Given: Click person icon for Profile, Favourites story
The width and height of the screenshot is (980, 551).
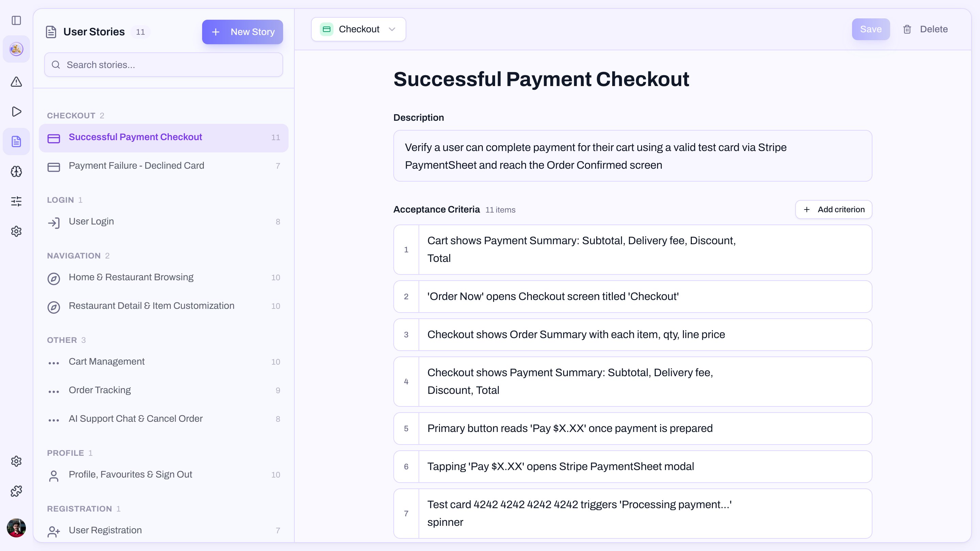Looking at the screenshot, I should [54, 476].
